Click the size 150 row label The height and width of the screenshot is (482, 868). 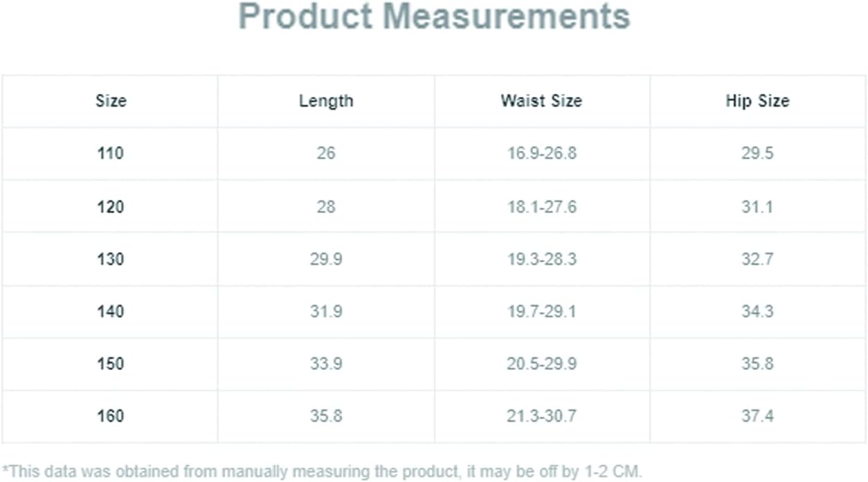pos(111,364)
